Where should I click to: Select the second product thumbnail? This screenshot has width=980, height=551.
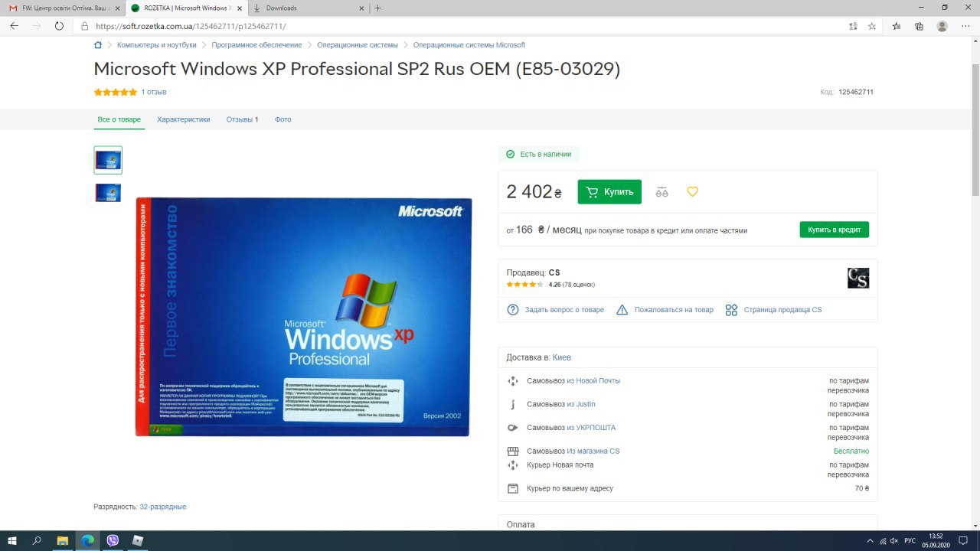(x=108, y=193)
